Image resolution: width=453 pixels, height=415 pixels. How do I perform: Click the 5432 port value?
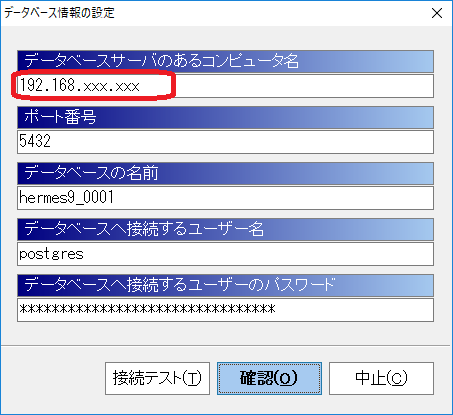tap(35, 141)
